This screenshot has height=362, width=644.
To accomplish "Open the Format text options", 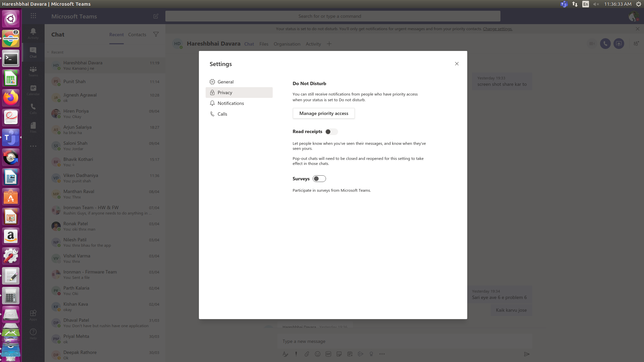I will tap(285, 354).
